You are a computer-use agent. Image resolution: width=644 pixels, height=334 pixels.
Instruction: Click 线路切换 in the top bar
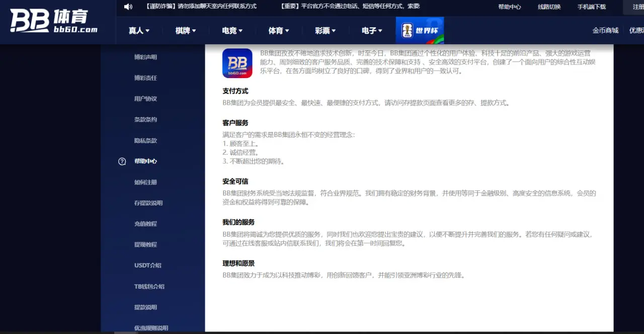click(549, 7)
